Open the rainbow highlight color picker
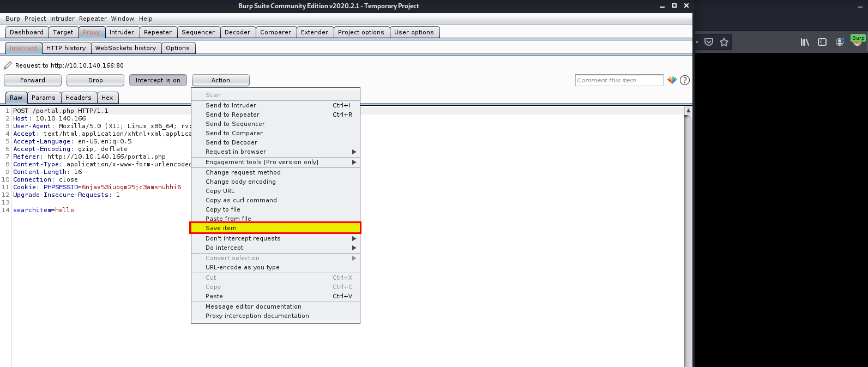868x367 pixels. coord(672,80)
